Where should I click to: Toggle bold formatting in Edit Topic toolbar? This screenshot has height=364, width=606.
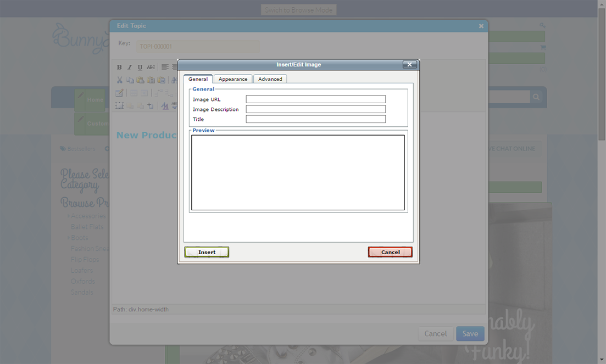click(x=119, y=67)
